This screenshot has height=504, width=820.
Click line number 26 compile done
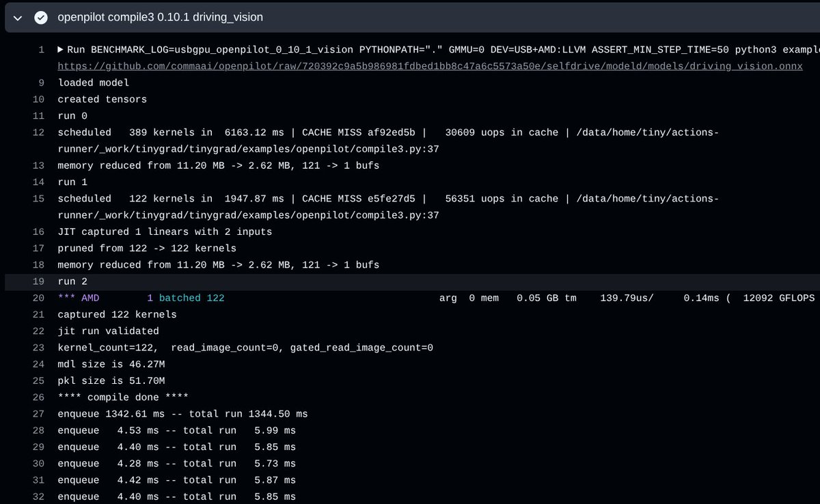[x=38, y=397]
